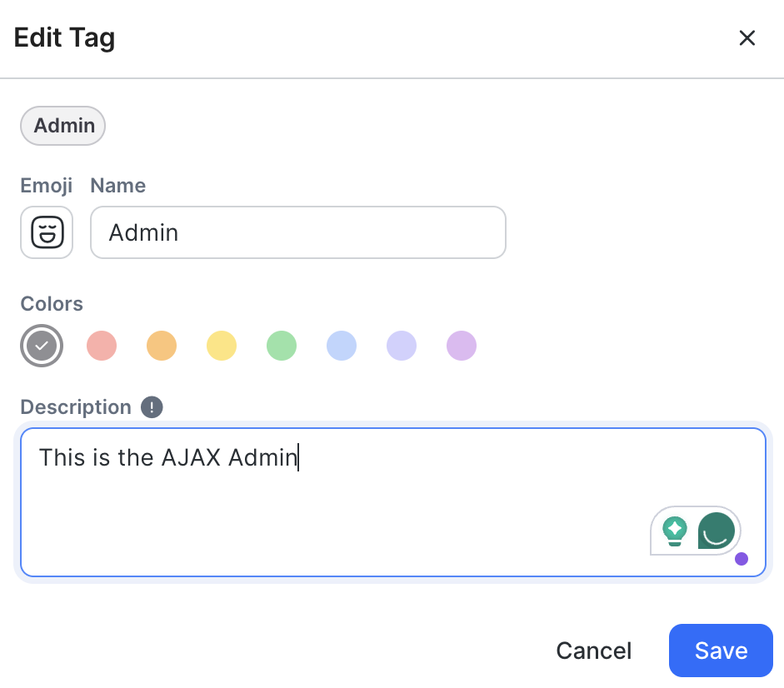The width and height of the screenshot is (784, 688).
Task: Save the tag changes
Action: click(721, 651)
